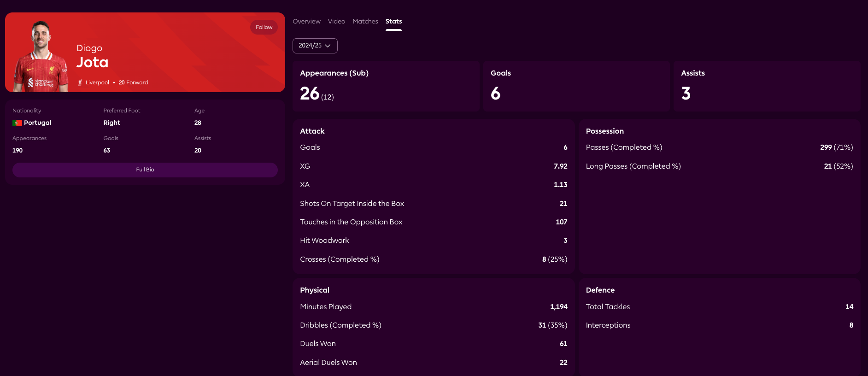Click the Interceptions stat label
Screen dimensions: 868x376
[x=608, y=325]
